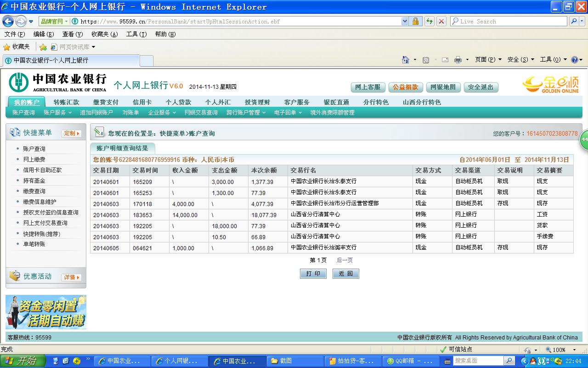Click the 安全退出 button
Viewport: 588px width, 368px height.
coord(481,87)
